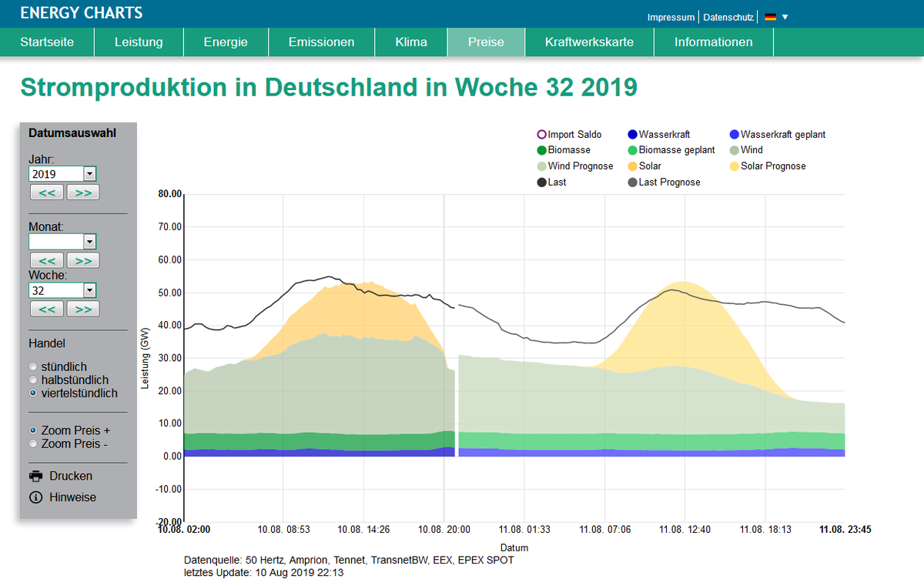Image resolution: width=924 pixels, height=579 pixels.
Task: Open the empty Monat dropdown
Action: point(62,242)
